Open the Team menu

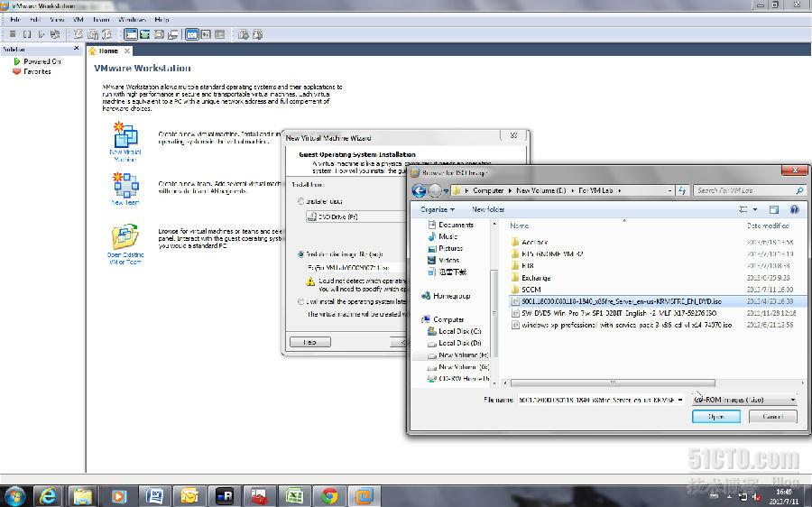click(x=101, y=20)
